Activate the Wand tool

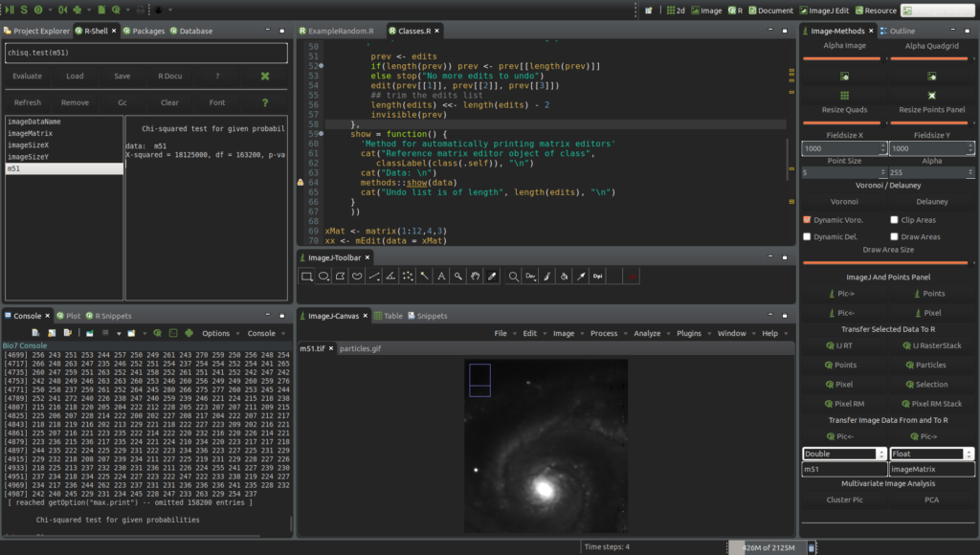[423, 277]
